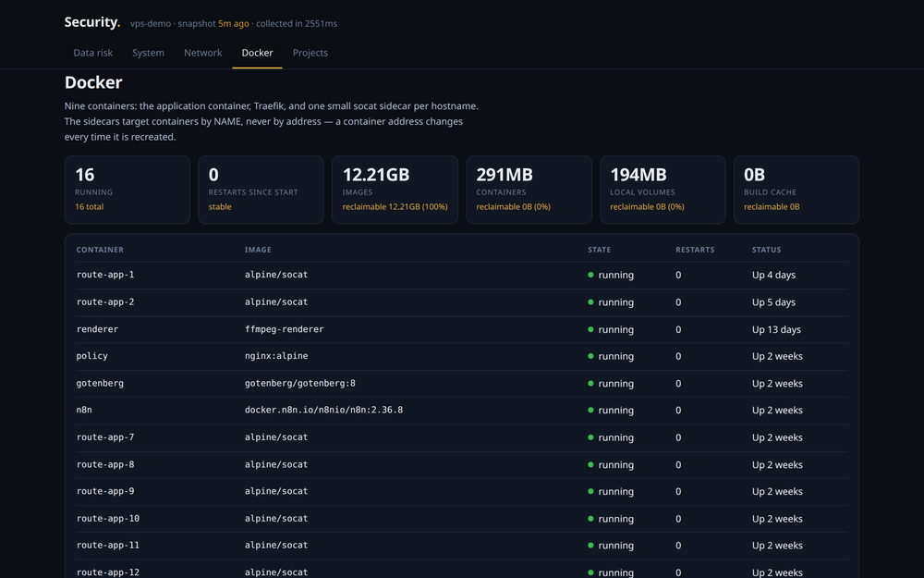
Task: Click the Image column header
Action: (x=258, y=250)
